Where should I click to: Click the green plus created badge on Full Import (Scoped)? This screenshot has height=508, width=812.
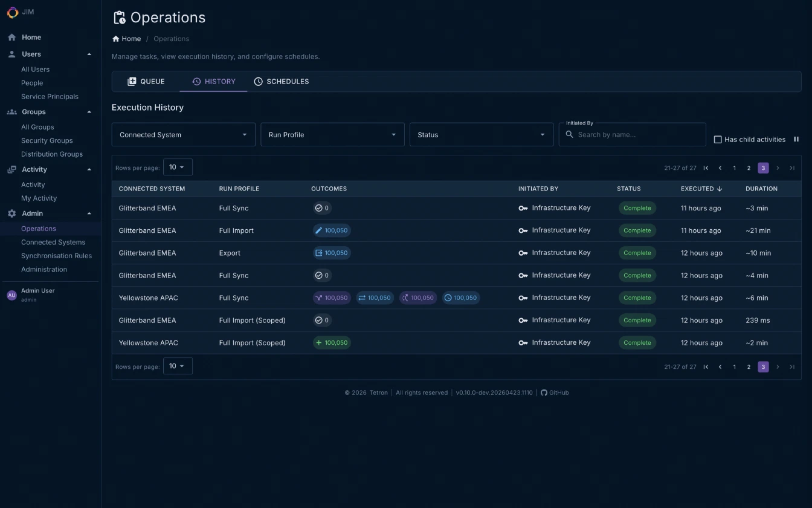click(x=331, y=342)
